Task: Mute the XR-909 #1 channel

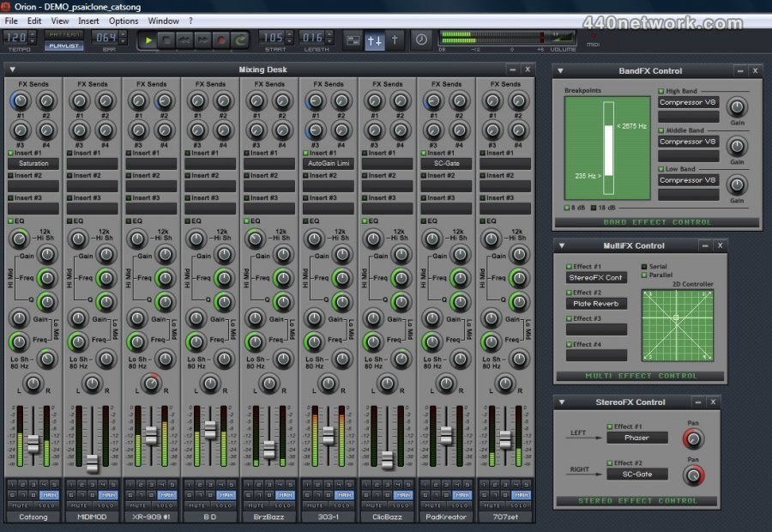Action: point(138,506)
